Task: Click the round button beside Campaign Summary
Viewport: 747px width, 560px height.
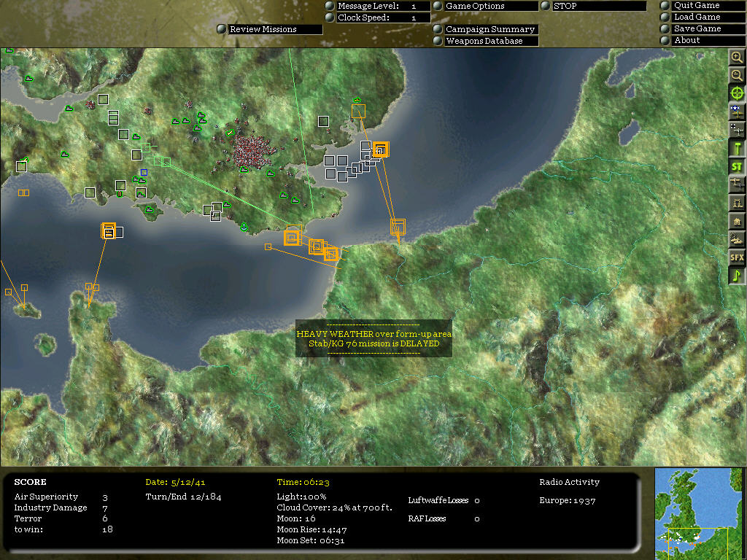Action: click(x=438, y=29)
